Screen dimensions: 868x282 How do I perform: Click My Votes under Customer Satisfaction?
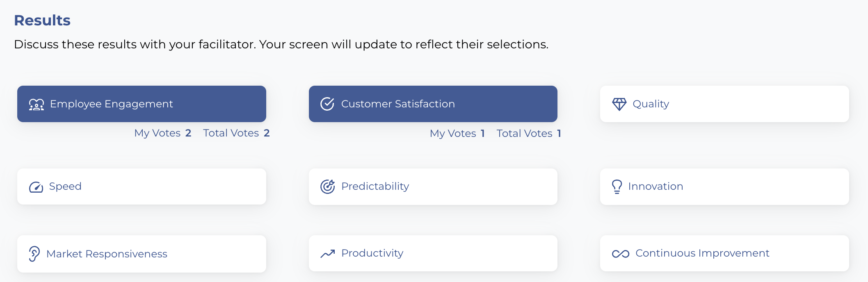click(457, 134)
